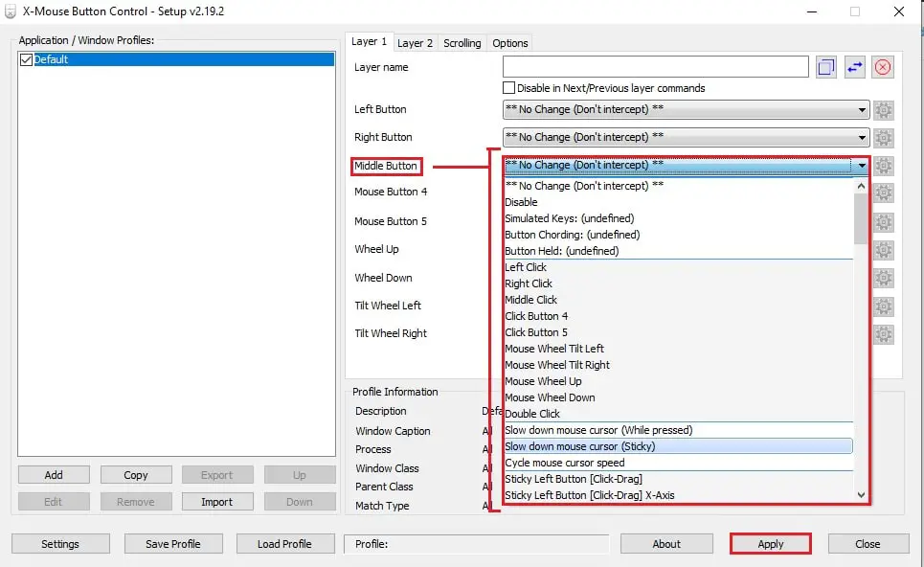Viewport: 924px width, 567px height.
Task: Open the gear settings for Left Button
Action: pos(883,109)
